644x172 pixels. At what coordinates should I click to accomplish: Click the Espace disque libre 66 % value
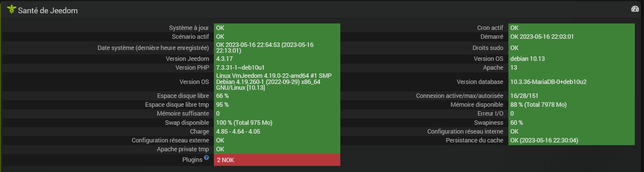point(222,96)
